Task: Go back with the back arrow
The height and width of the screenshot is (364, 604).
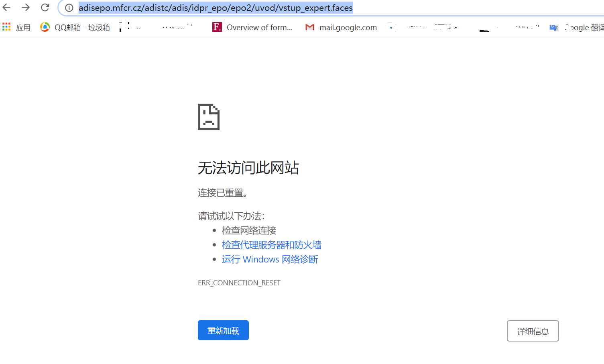Action: click(6, 7)
